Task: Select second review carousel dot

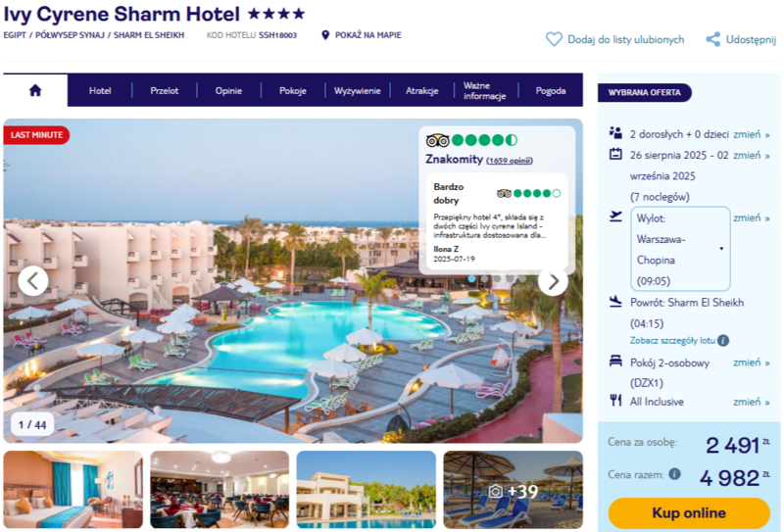Action: coord(484,278)
